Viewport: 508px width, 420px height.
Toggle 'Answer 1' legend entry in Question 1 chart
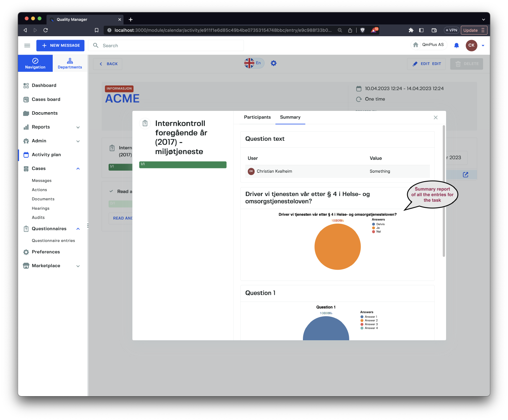(x=370, y=317)
